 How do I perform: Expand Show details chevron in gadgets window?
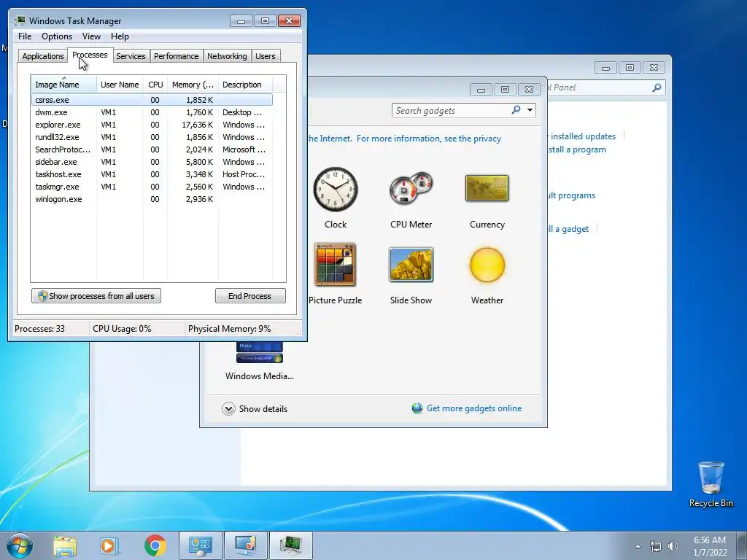pos(228,408)
